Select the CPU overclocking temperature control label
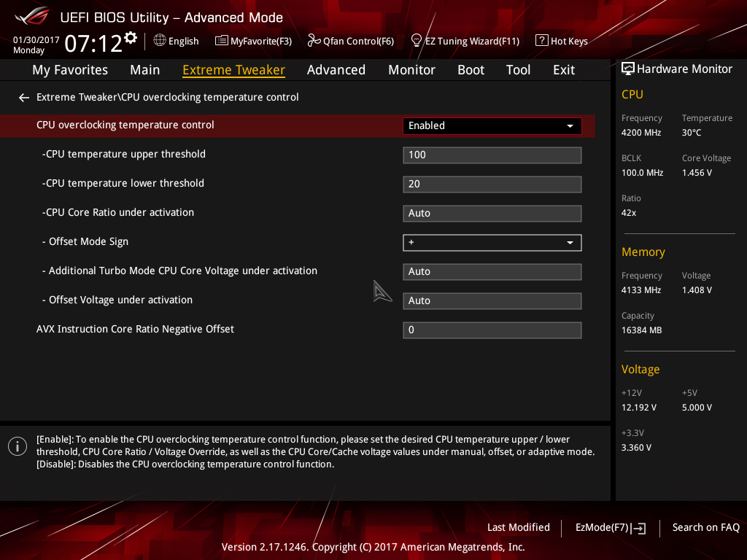 point(125,125)
